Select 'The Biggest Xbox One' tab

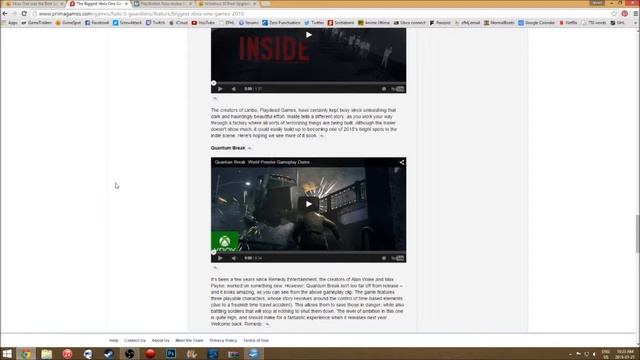pos(98,4)
